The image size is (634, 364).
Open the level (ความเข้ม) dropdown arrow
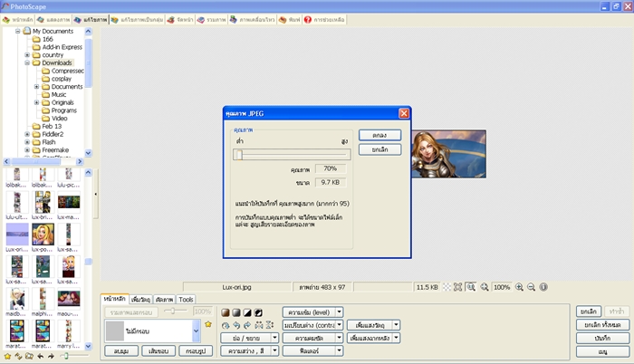point(340,312)
